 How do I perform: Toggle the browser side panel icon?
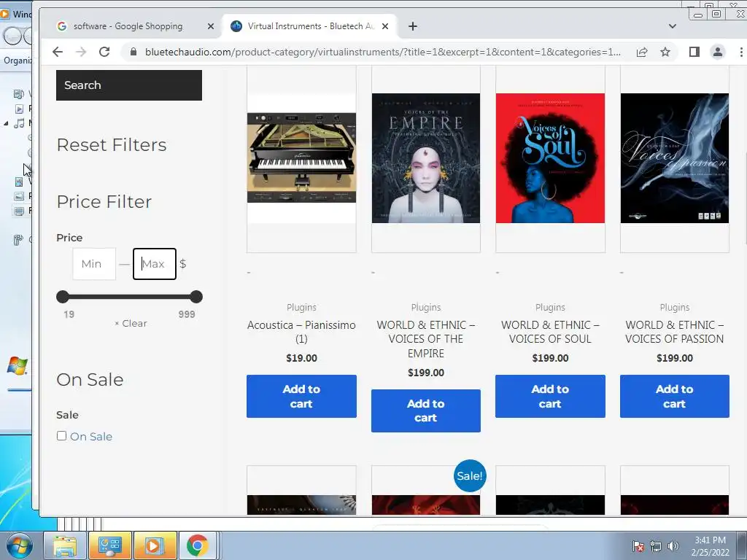coord(694,52)
